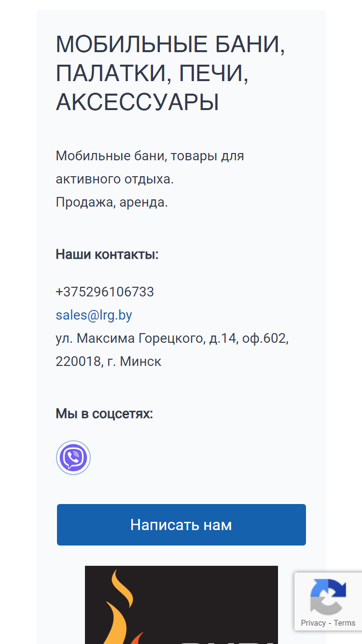The image size is (362, 644).
Task: Click the phone number +375296106733
Action: (x=105, y=292)
